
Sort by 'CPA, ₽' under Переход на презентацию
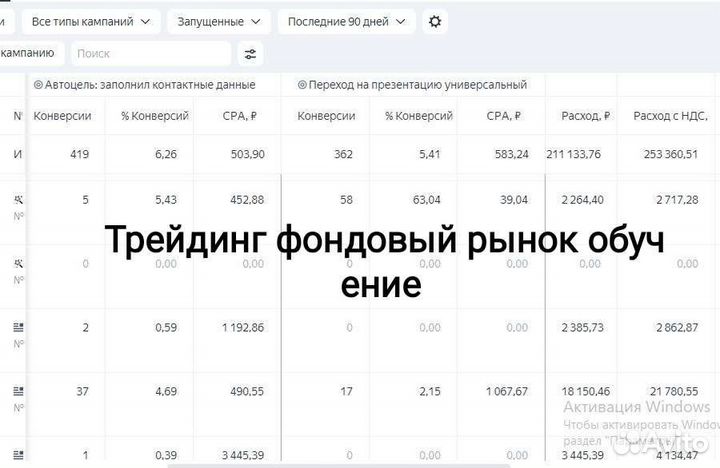[503, 116]
